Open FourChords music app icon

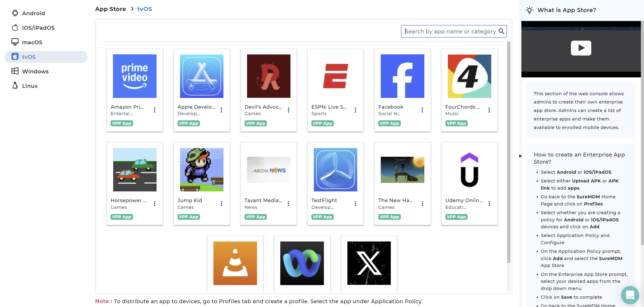click(469, 76)
